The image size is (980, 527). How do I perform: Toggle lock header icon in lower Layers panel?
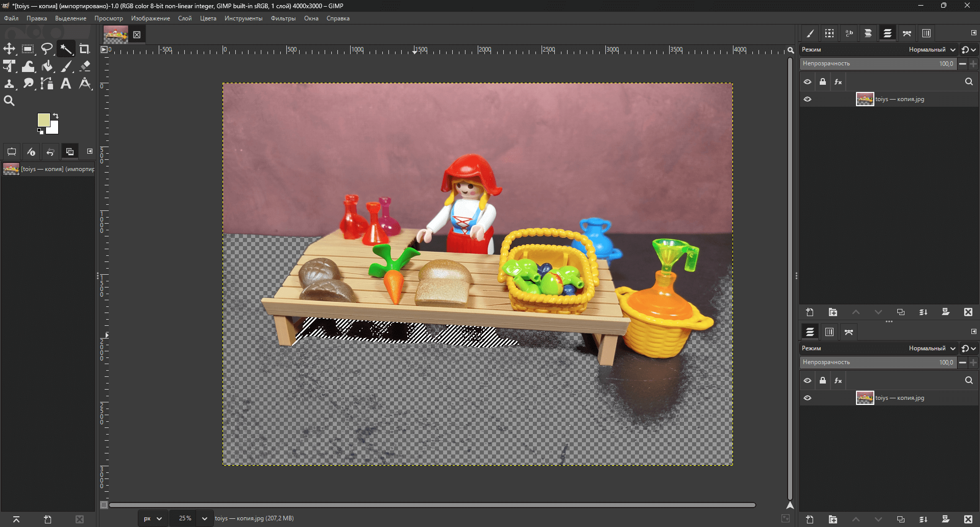coord(823,380)
